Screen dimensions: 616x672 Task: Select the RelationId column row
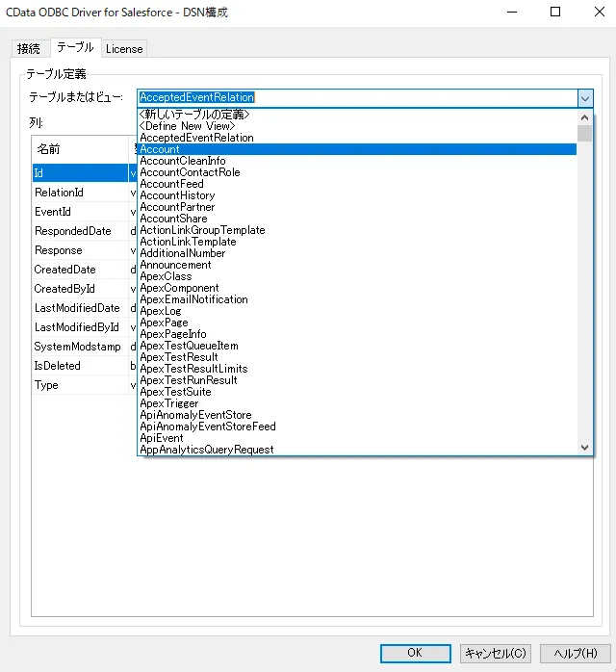[x=59, y=193]
